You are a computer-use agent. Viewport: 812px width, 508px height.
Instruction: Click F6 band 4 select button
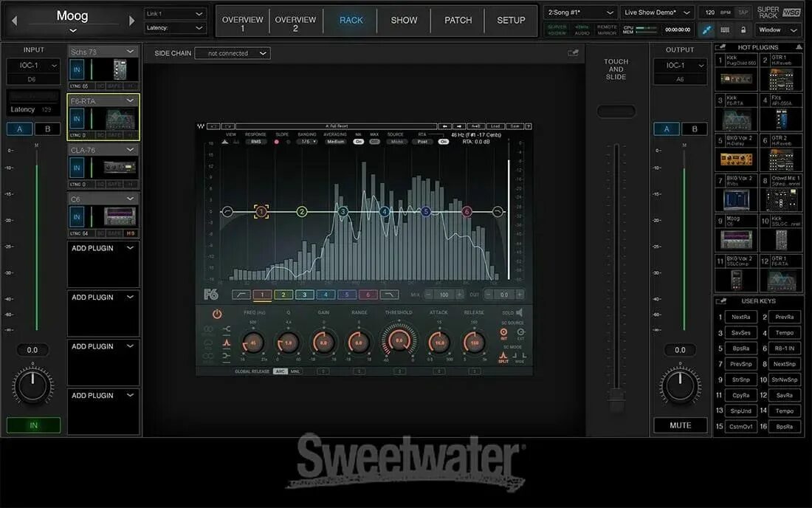[x=326, y=295]
